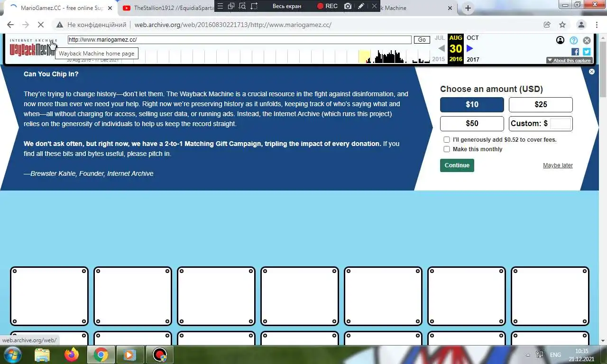Open File Explorer from the taskbar
This screenshot has height=364, width=607.
click(42, 355)
